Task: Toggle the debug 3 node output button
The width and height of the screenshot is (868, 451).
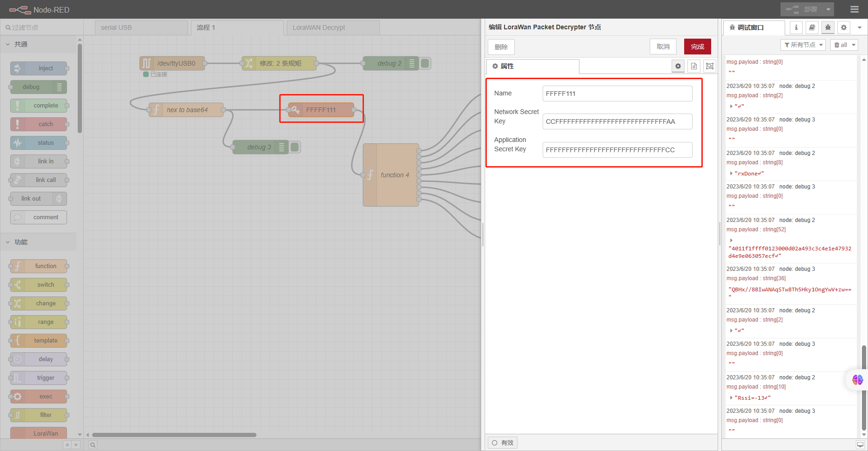Action: (x=295, y=147)
